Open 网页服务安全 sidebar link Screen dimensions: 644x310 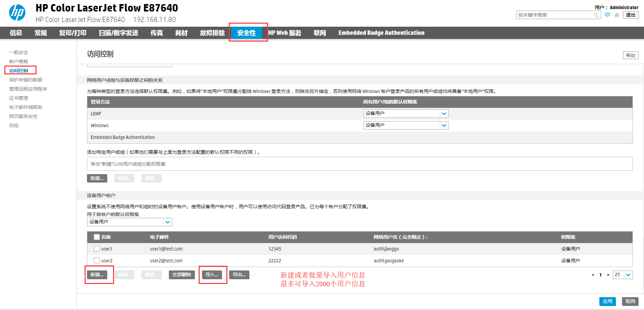[23, 116]
